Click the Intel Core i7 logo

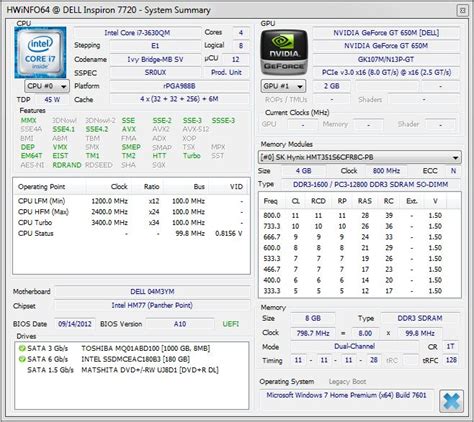[40, 53]
